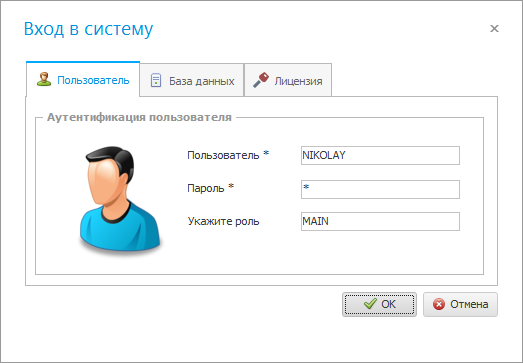The image size is (523, 363).
Task: Click the key icon on Лицензия tab
Action: (261, 80)
